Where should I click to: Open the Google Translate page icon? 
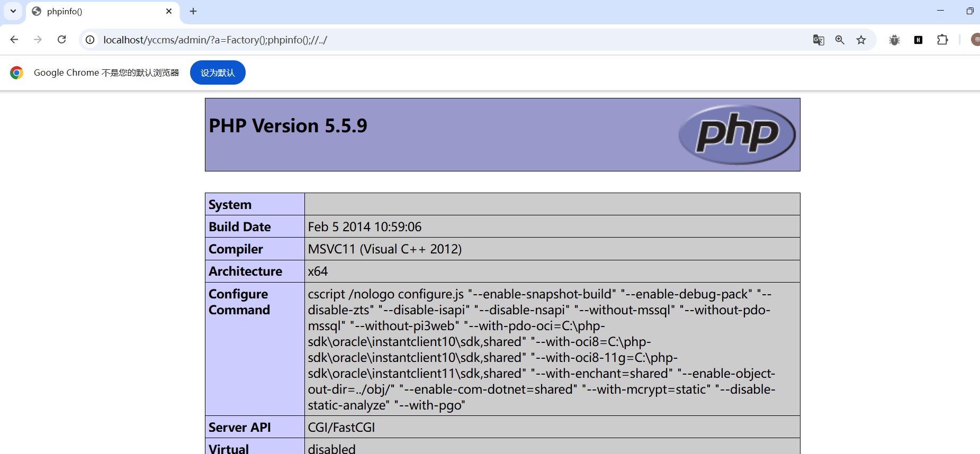pyautogui.click(x=819, y=40)
